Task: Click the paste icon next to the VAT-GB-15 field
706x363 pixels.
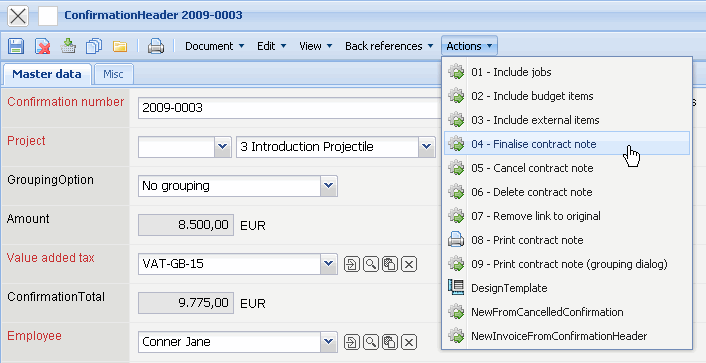Action: point(390,264)
